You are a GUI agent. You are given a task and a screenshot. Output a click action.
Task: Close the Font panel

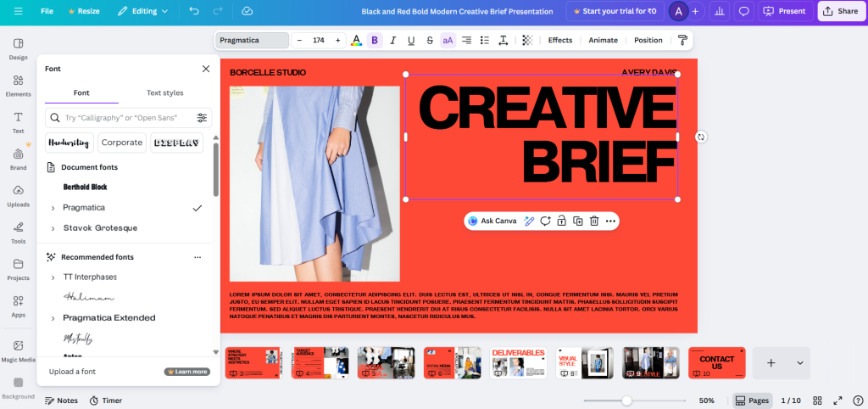point(206,69)
